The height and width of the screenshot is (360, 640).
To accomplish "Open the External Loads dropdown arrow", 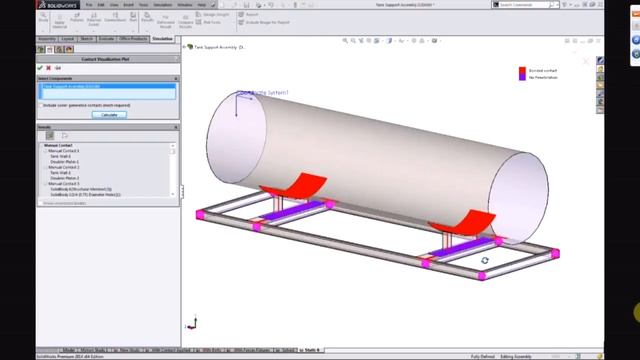I will [x=94, y=31].
